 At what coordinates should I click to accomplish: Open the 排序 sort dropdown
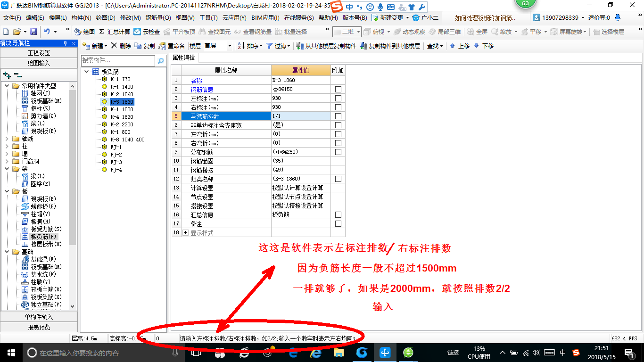249,46
